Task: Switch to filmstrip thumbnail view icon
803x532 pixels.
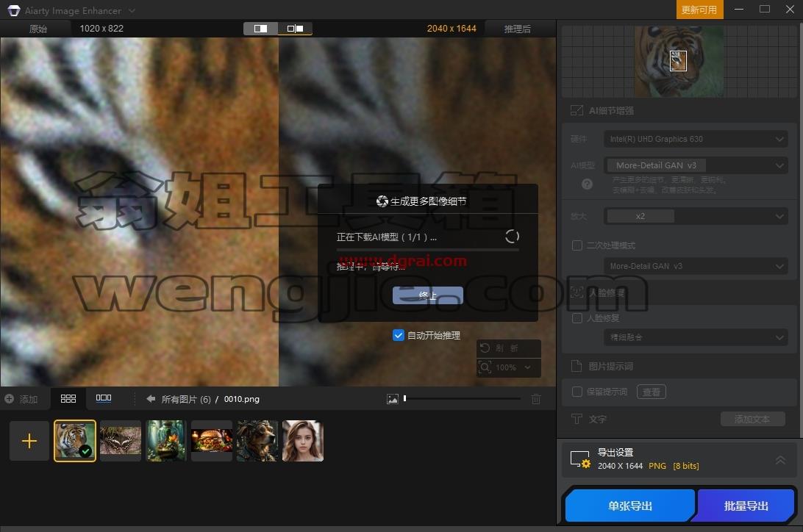Action: [104, 398]
